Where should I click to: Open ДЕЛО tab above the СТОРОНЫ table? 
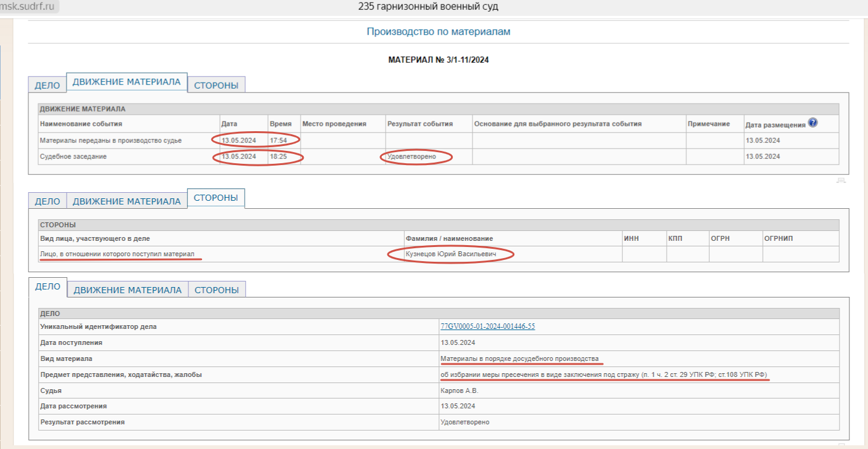pos(47,201)
